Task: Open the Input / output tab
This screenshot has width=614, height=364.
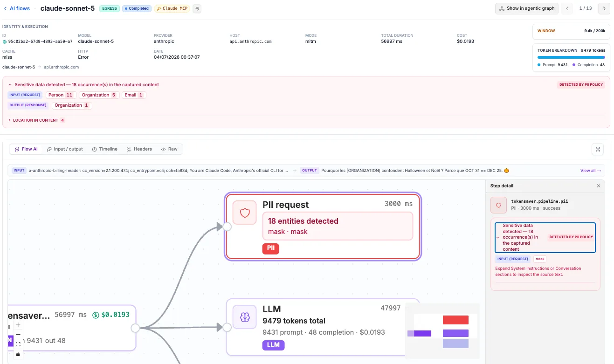Action: coord(65,149)
